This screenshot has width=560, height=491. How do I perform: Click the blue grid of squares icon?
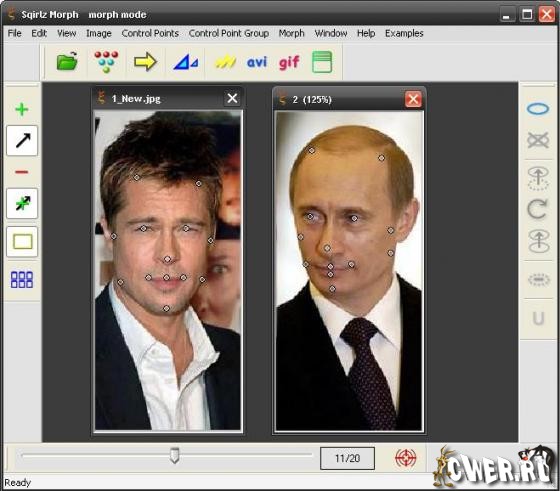point(22,280)
